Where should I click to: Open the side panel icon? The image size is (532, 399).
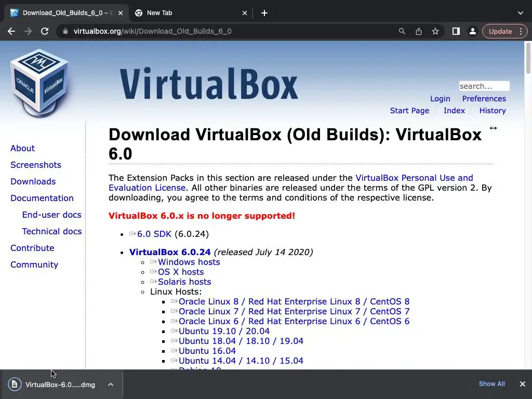456,31
